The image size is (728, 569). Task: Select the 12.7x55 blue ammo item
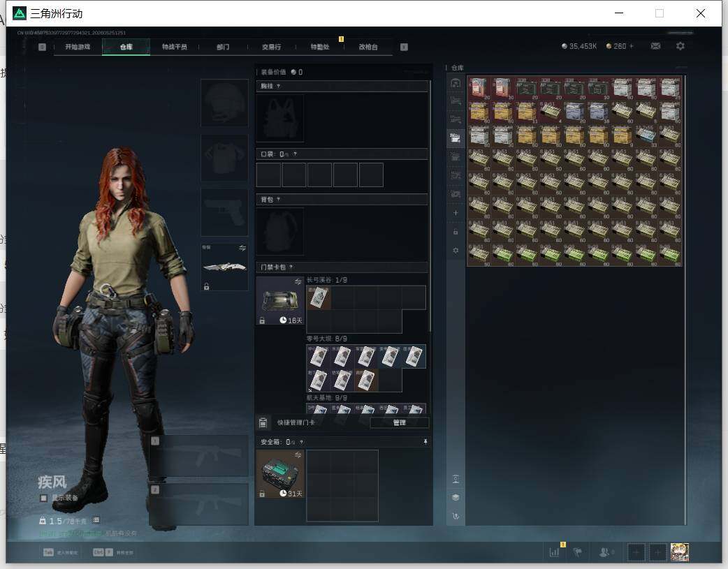coord(646,136)
